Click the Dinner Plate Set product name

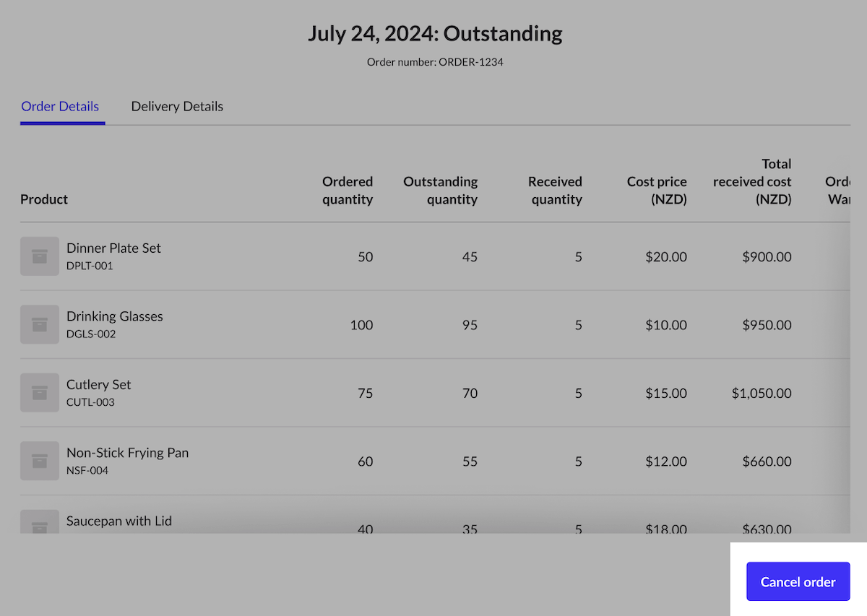(x=113, y=248)
